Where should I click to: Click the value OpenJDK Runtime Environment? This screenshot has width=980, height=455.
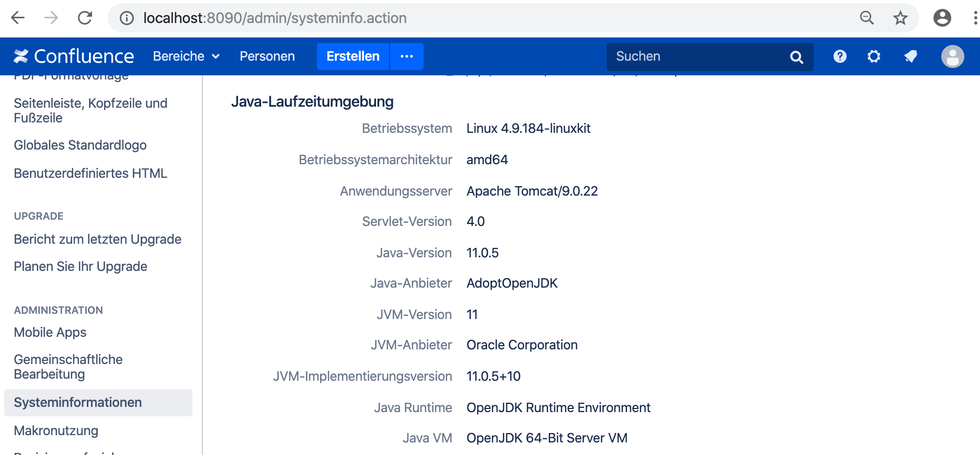point(559,407)
